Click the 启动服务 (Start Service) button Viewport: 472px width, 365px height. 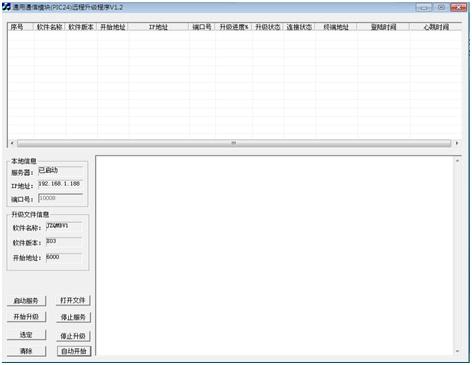pos(26,301)
